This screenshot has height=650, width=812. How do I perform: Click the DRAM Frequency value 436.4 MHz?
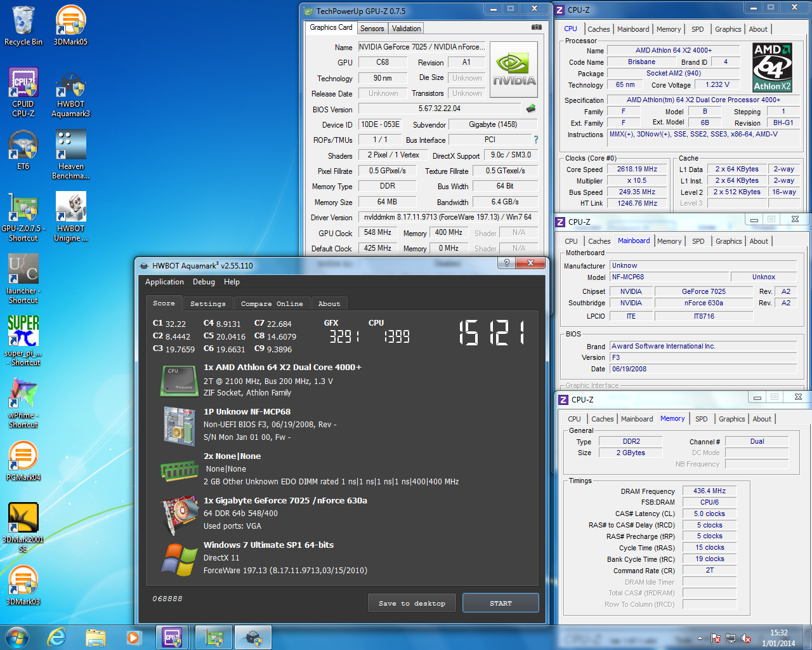click(709, 491)
